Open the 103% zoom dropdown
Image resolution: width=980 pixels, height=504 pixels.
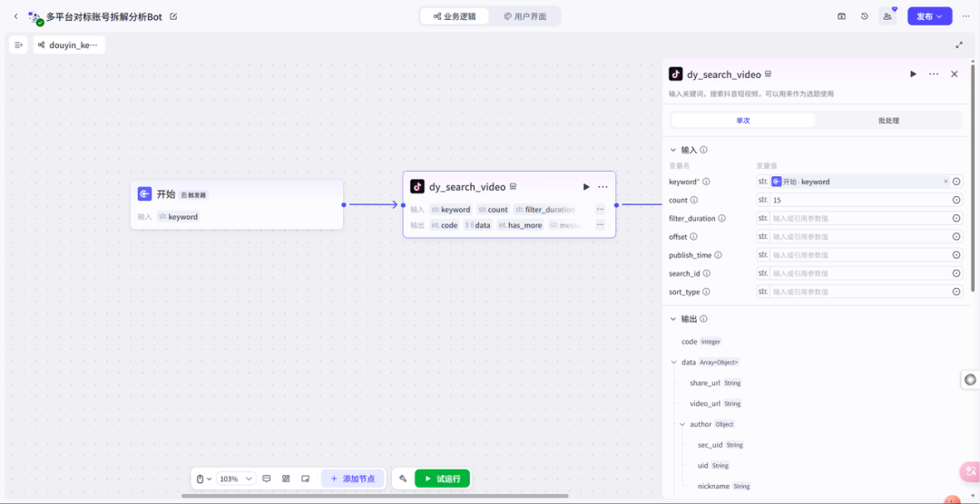coord(236,479)
